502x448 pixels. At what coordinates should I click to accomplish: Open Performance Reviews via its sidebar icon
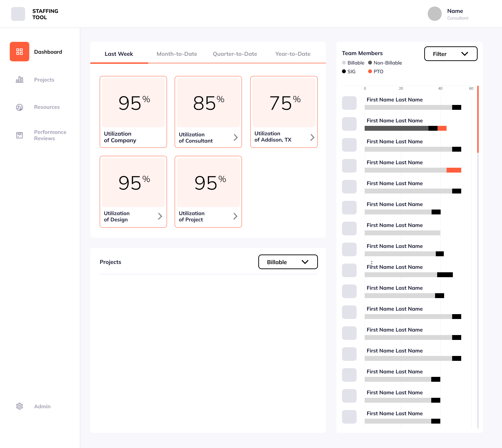19,135
